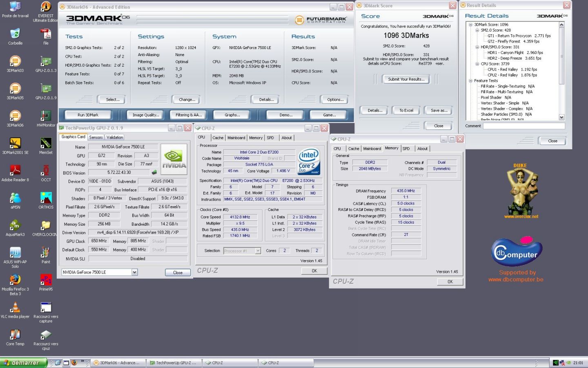Click the Graphs... button in 3DMark06

(x=232, y=115)
